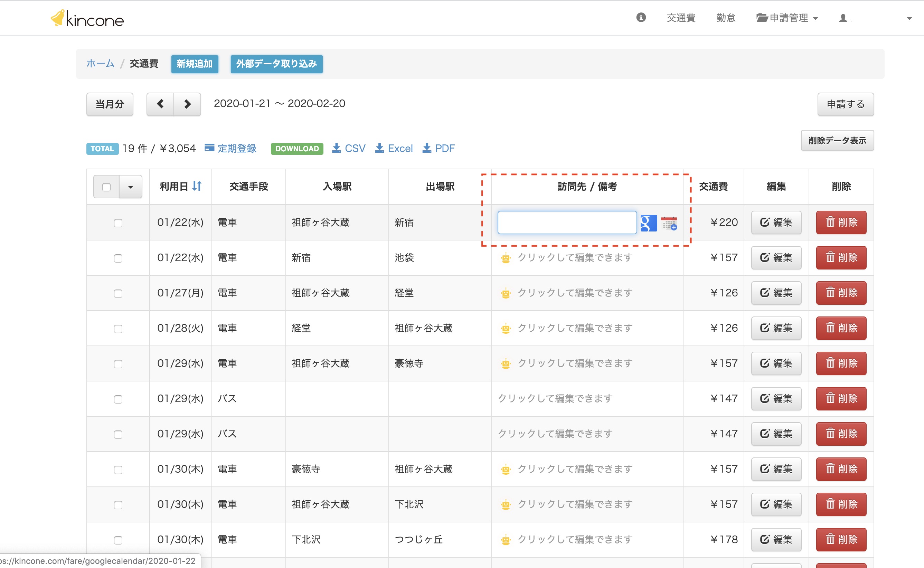The width and height of the screenshot is (924, 568).
Task: Focus the 訪問先 / 備考 text input
Action: [567, 223]
